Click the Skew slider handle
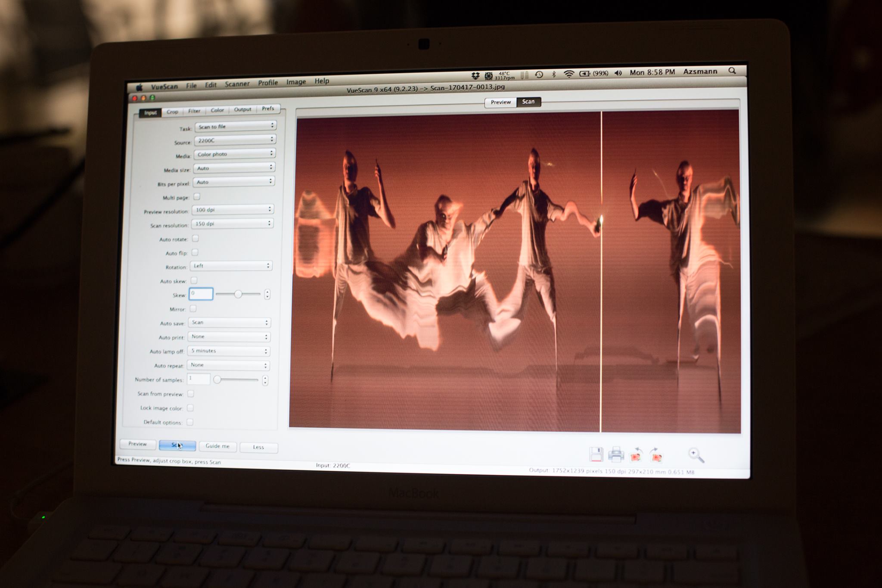 [238, 294]
